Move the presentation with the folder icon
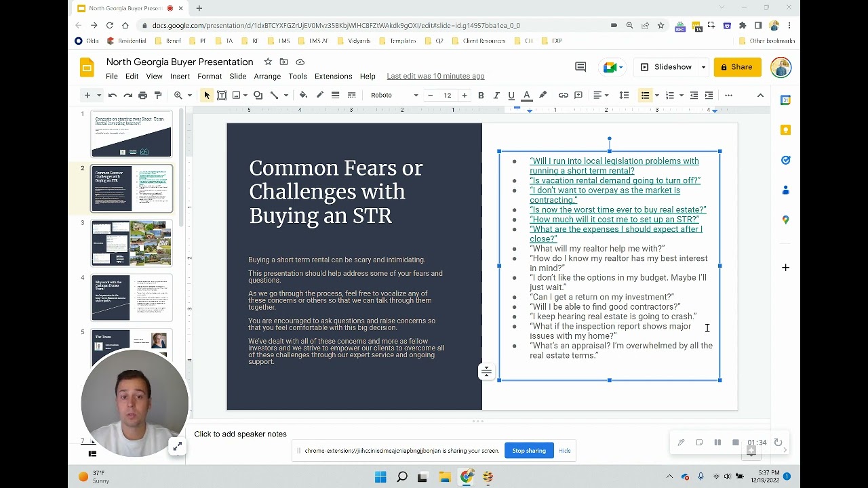The image size is (868, 488). (283, 62)
